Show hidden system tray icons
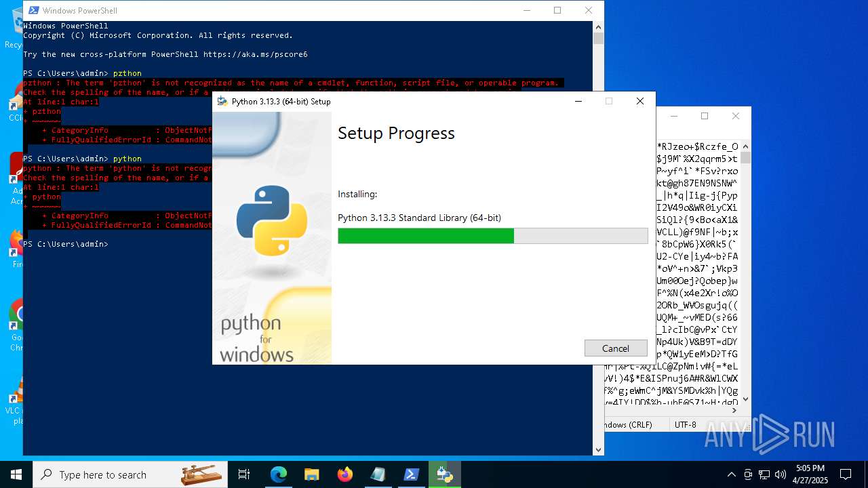Screen dimensions: 868x488 [731, 474]
